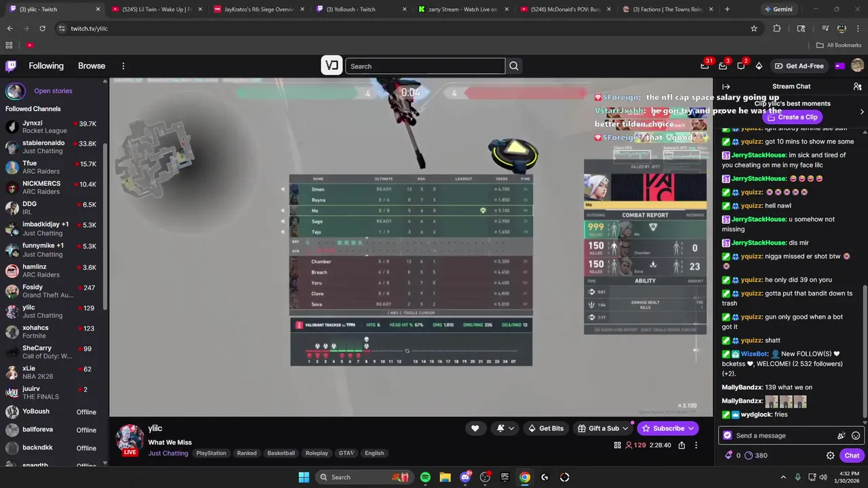The image size is (868, 488).
Task: Click Open stories link
Action: click(x=53, y=91)
